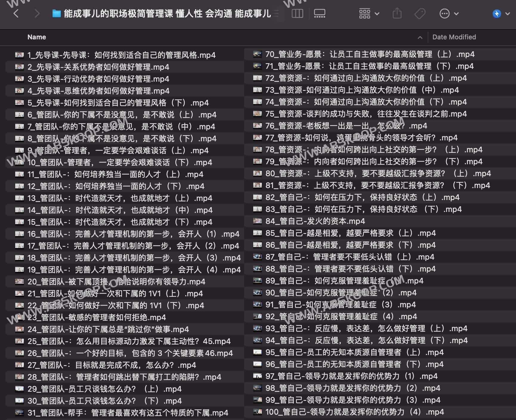Select the list view icon
Image resolution: width=516 pixels, height=420 pixels.
[276, 13]
